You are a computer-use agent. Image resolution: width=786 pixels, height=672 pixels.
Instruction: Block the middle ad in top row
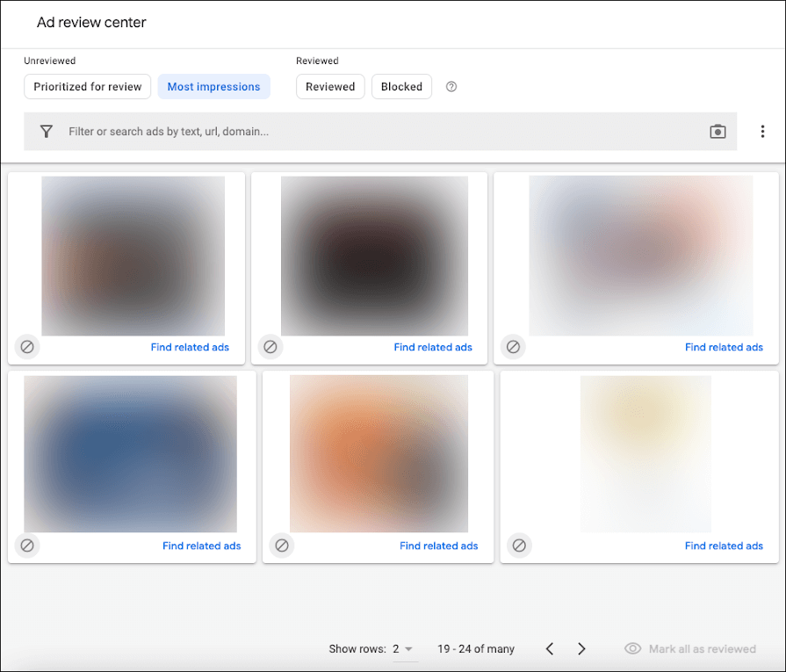coord(270,347)
